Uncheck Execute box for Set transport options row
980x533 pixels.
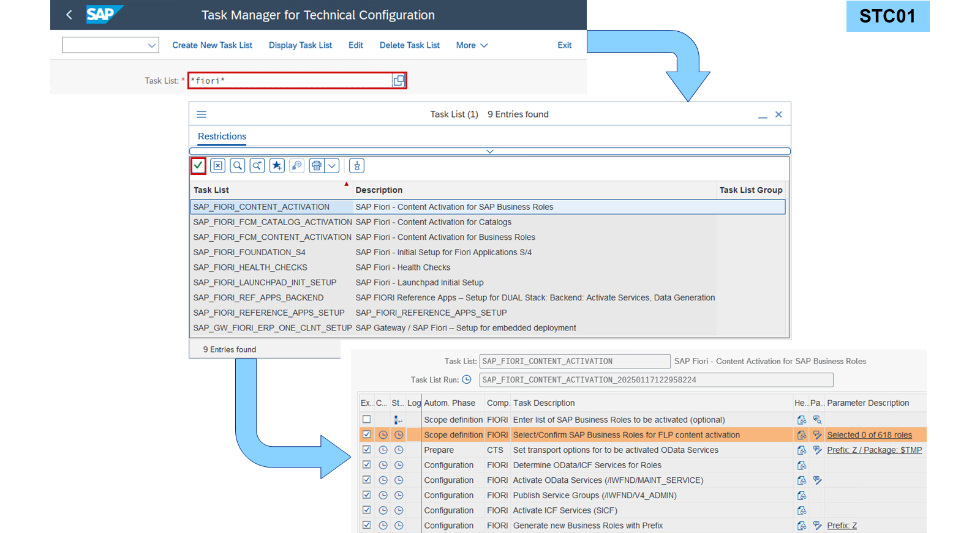pos(366,449)
